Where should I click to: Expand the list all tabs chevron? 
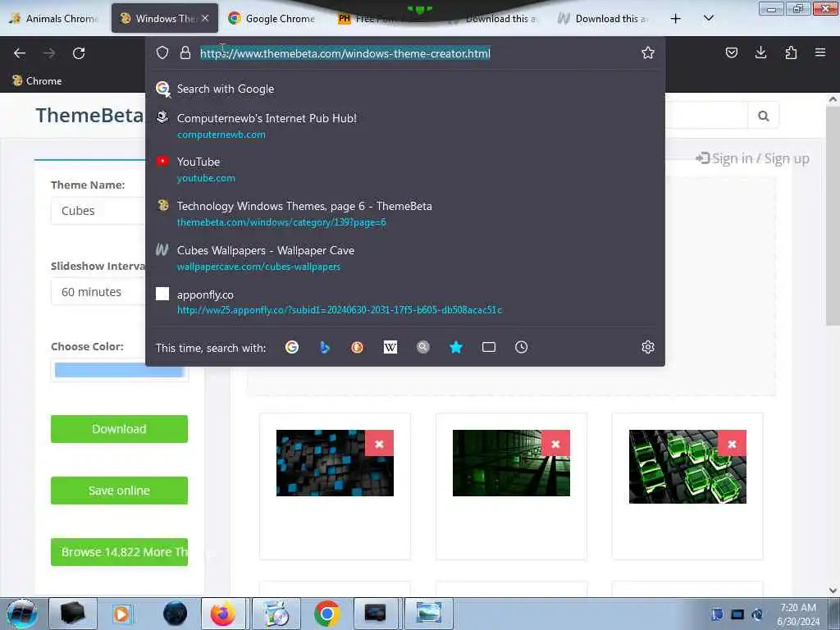(x=708, y=18)
